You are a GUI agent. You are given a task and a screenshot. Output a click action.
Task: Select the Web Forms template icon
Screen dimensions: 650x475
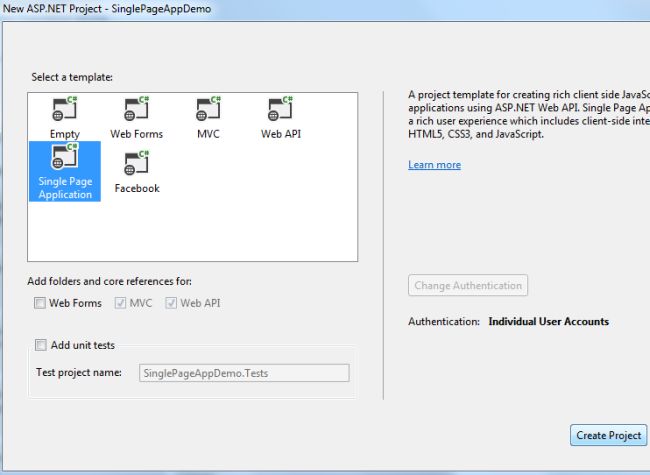tap(136, 109)
